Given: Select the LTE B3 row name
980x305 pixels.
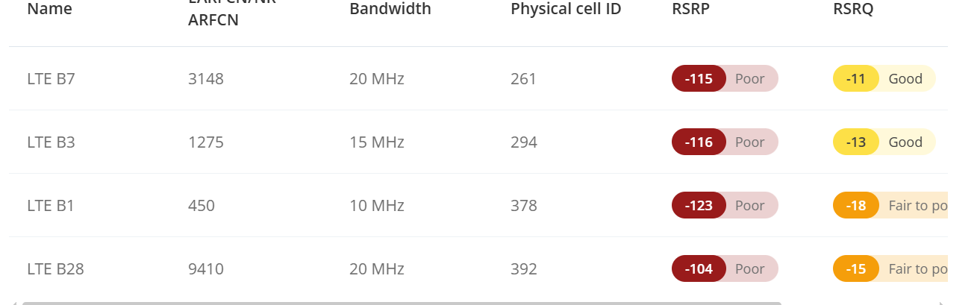Looking at the screenshot, I should (51, 142).
